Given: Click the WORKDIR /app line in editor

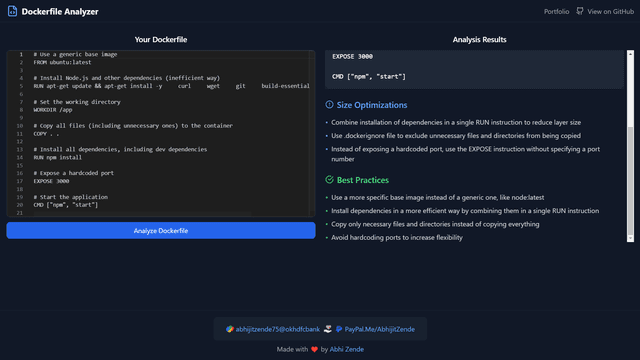Looking at the screenshot, I should 53,110.
